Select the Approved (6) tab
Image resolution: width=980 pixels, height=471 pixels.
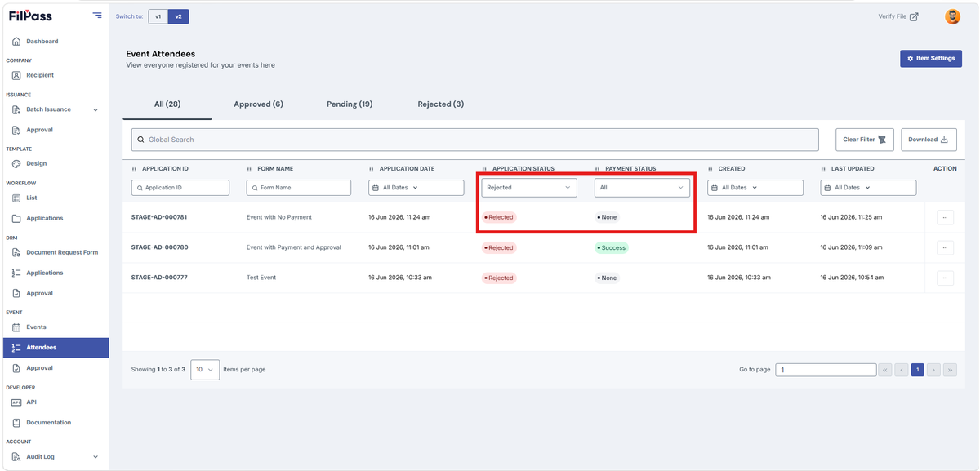(x=258, y=104)
